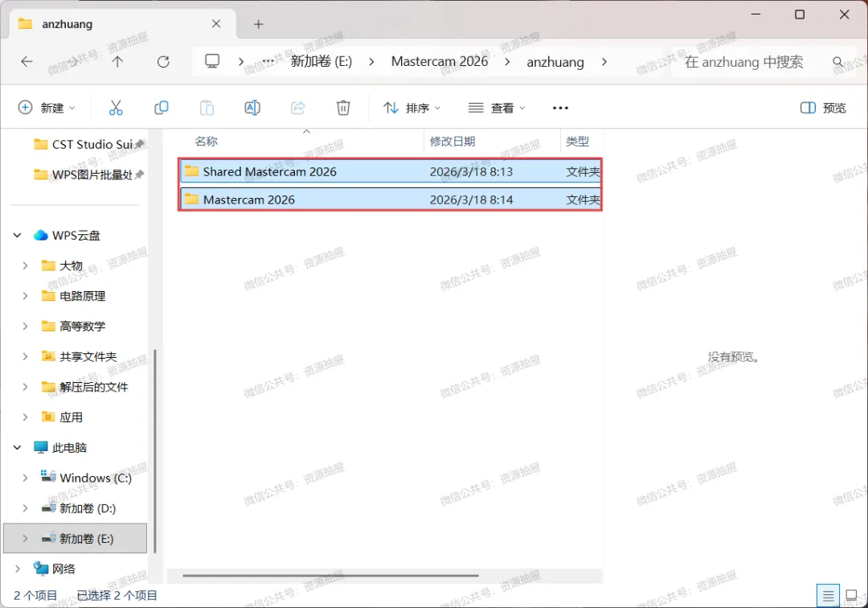Screen dimensions: 868x608
Task: Expand the 新加卷 (D:) drive node
Action: pyautogui.click(x=25, y=507)
